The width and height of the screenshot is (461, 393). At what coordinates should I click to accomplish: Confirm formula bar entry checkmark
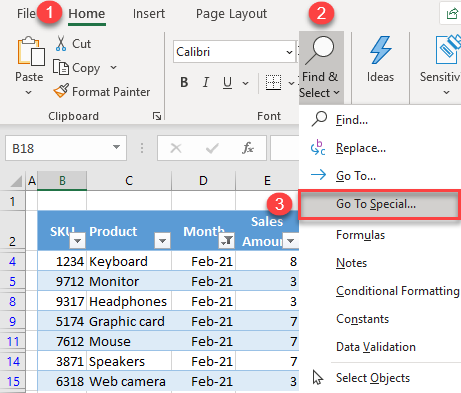coord(212,148)
